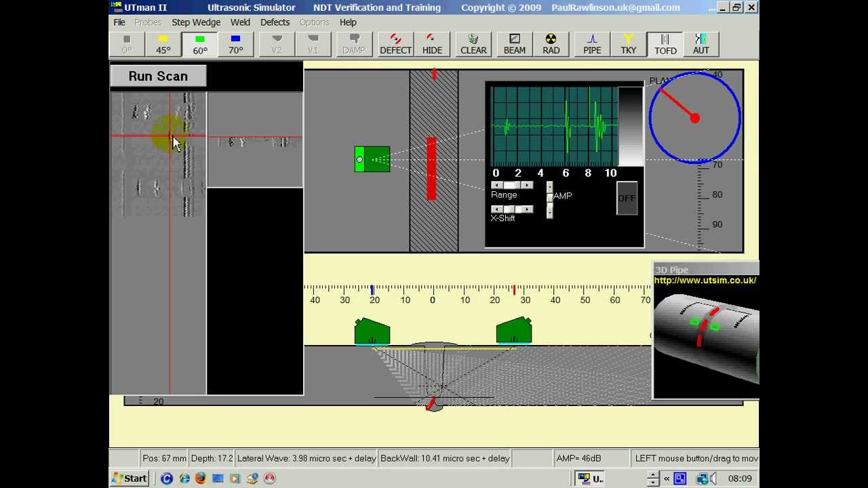
Task: Click the CLEAR toolbar button
Action: [473, 44]
